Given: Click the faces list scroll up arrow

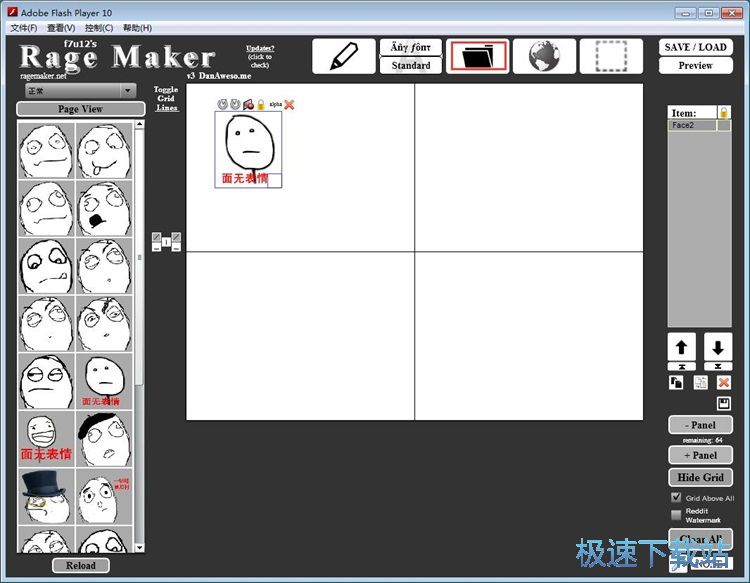Looking at the screenshot, I should [139, 124].
